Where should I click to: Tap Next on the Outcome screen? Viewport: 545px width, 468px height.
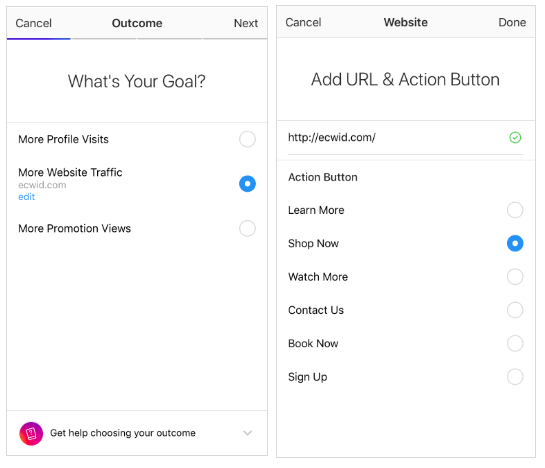[x=246, y=23]
